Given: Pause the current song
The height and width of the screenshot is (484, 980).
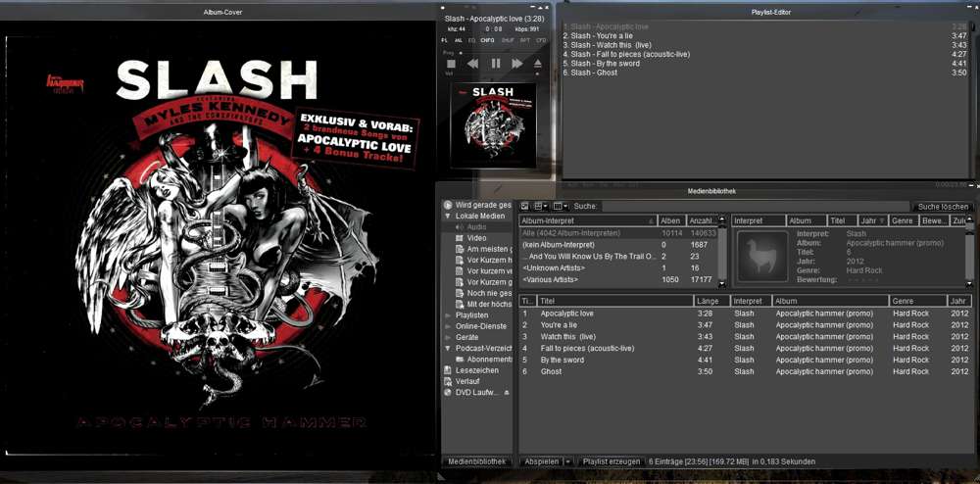Looking at the screenshot, I should [496, 64].
